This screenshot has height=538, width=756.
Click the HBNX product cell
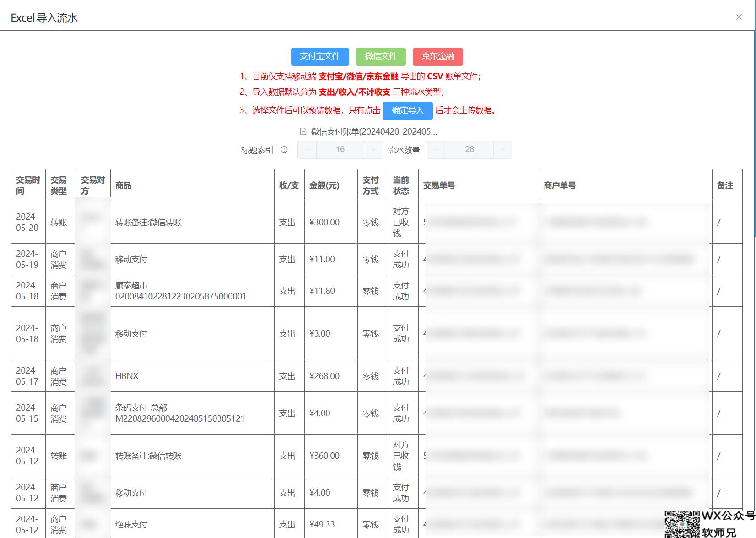click(192, 376)
